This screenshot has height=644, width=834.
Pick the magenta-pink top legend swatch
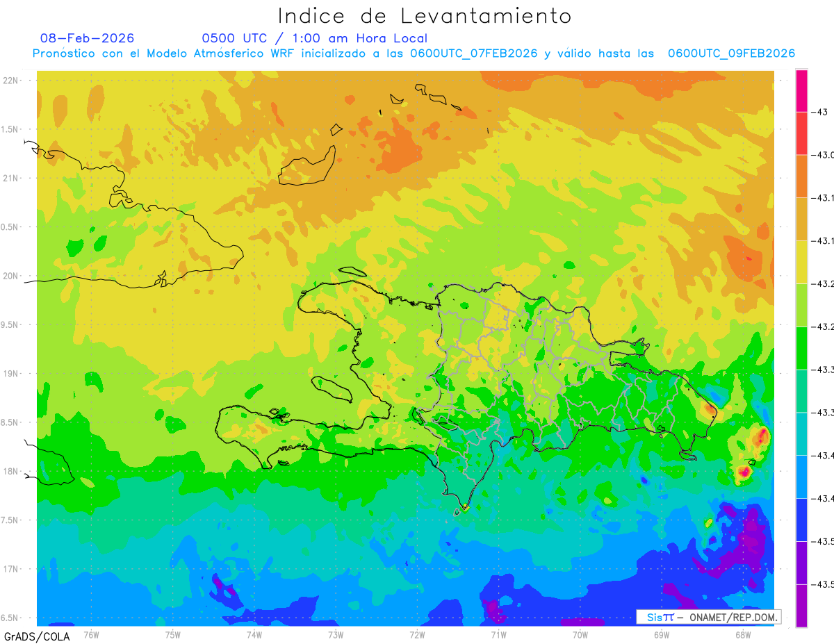click(x=801, y=90)
